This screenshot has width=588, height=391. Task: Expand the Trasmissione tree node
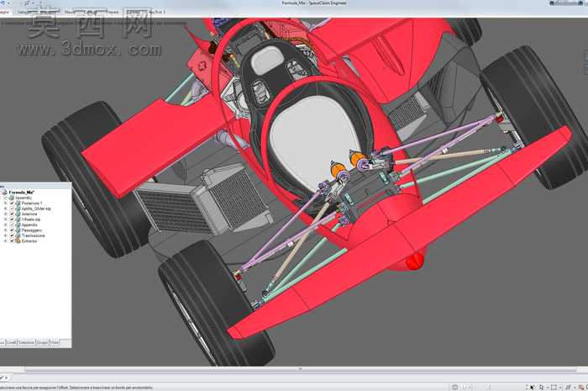6,235
